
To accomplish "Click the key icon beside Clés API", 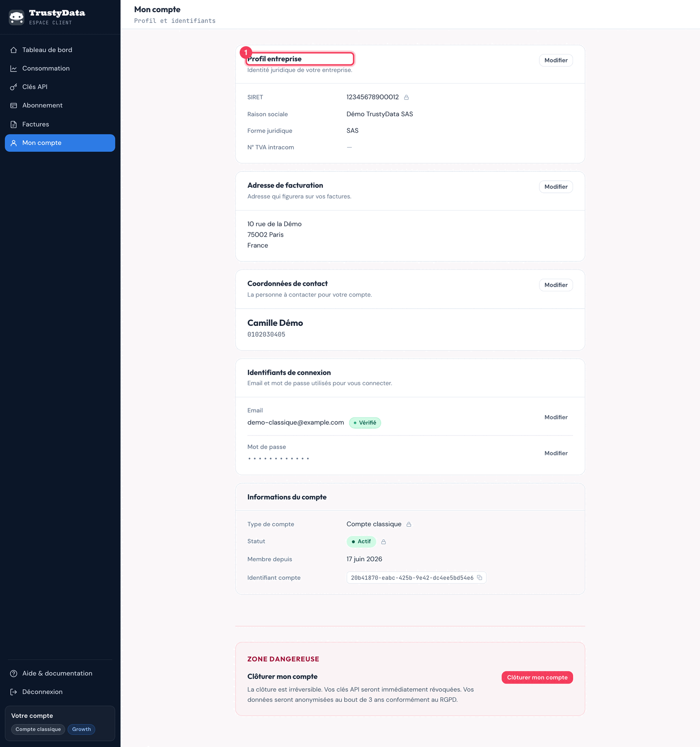I will (14, 87).
